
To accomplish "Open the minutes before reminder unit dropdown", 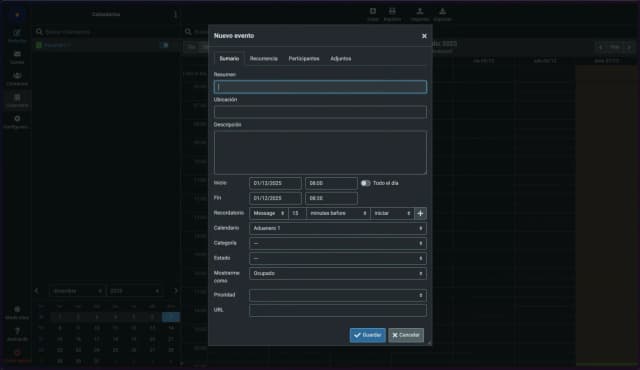I will pos(338,213).
